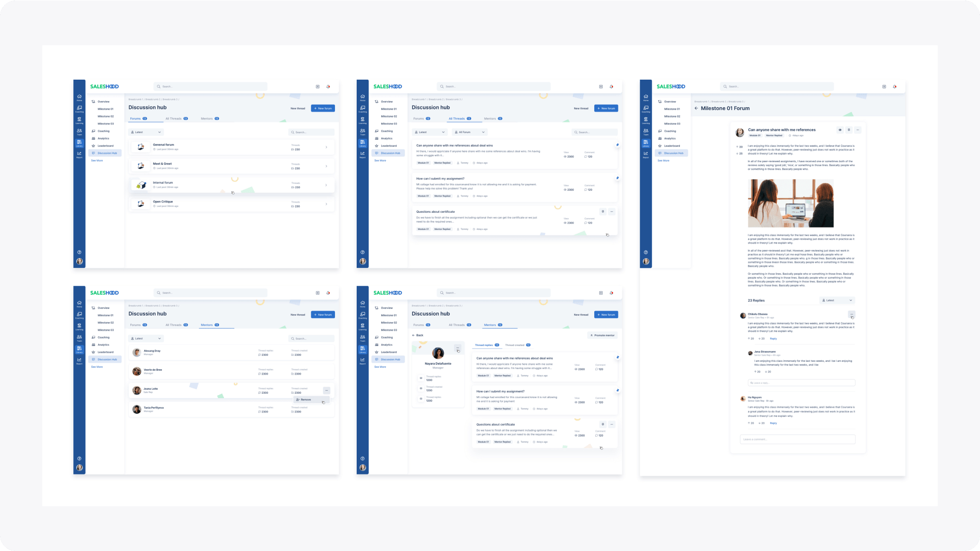The image size is (980, 551).
Task: Open Leaderboard in All Threads screen sidebar
Action: [x=388, y=145]
